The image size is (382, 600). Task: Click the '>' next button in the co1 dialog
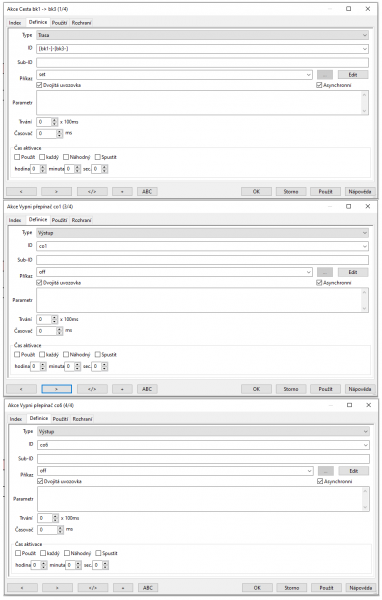pyautogui.click(x=56, y=389)
